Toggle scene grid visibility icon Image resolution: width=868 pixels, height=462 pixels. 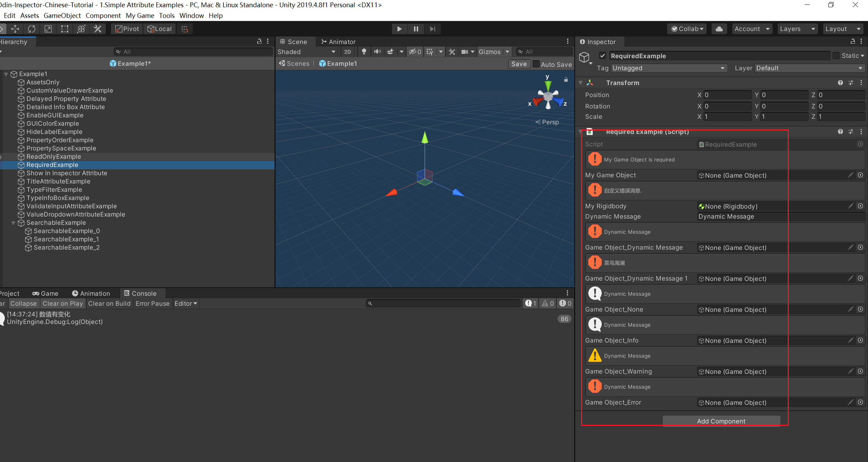click(x=430, y=52)
